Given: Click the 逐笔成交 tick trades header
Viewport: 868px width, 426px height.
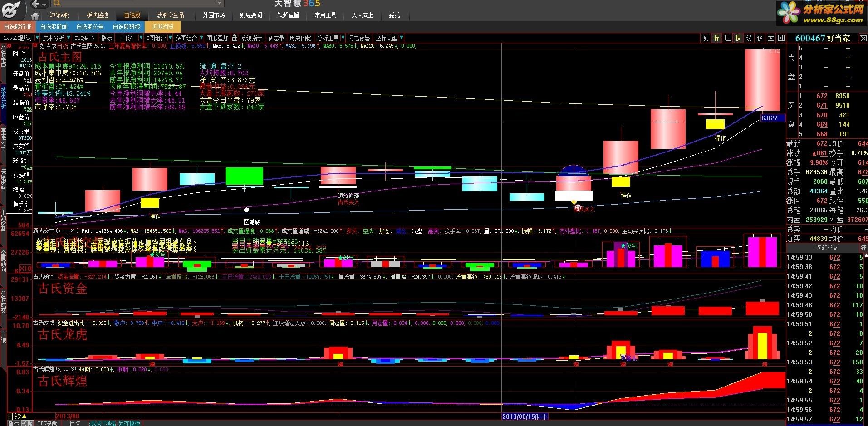Looking at the screenshot, I should [827, 248].
